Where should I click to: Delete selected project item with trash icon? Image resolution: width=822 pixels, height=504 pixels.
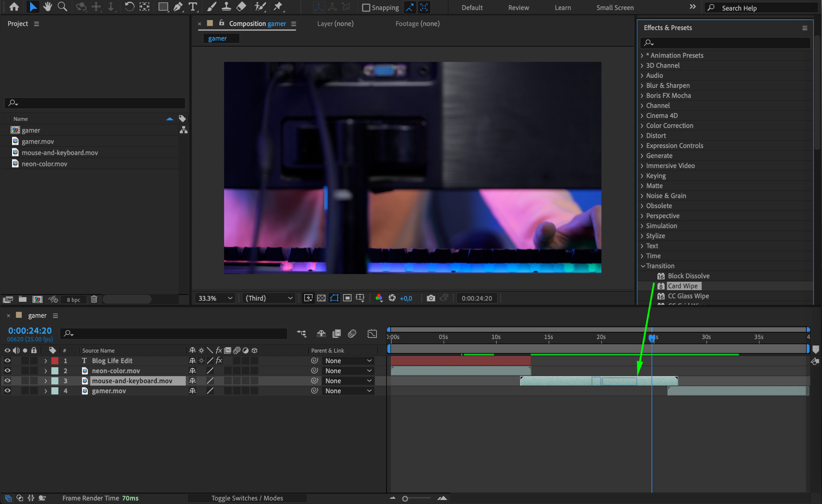click(x=94, y=299)
